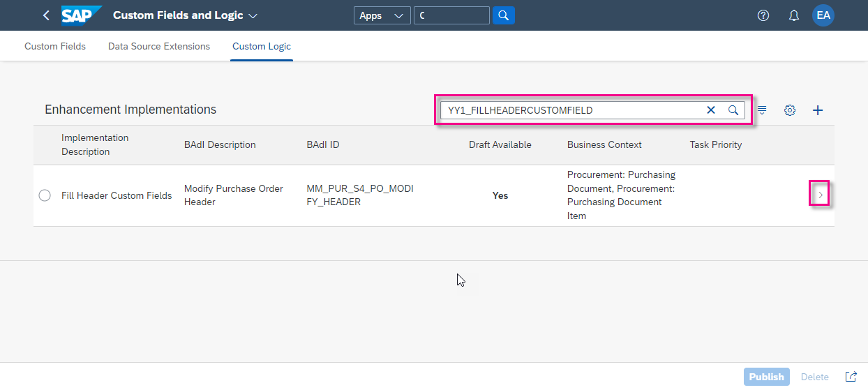This screenshot has width=868, height=390.
Task: Click the Delete button in footer
Action: (x=815, y=377)
